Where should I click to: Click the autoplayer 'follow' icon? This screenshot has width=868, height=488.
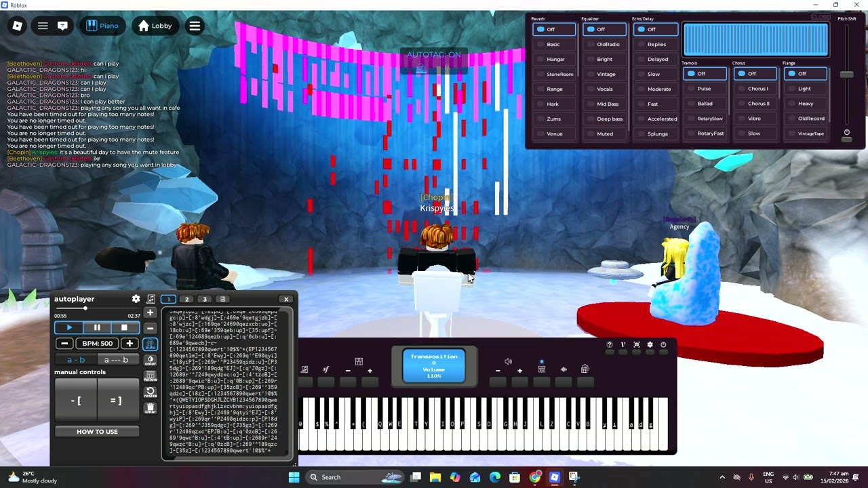tap(151, 377)
